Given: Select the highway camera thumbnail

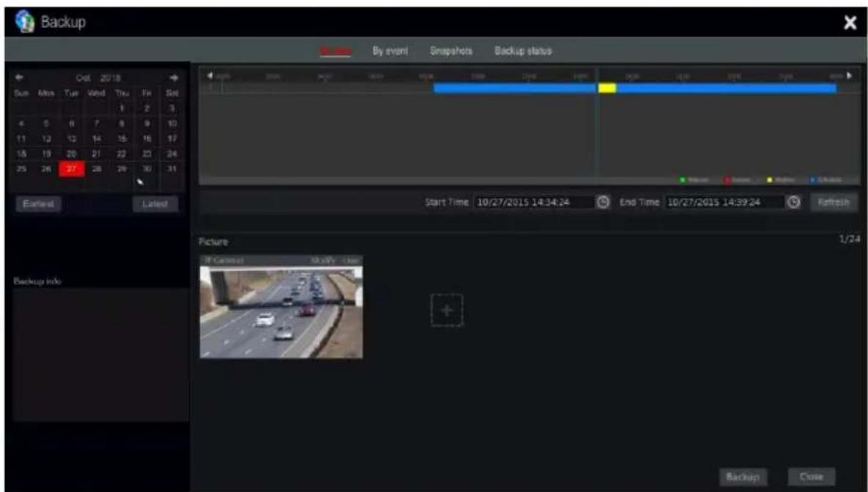Looking at the screenshot, I should click(x=281, y=312).
